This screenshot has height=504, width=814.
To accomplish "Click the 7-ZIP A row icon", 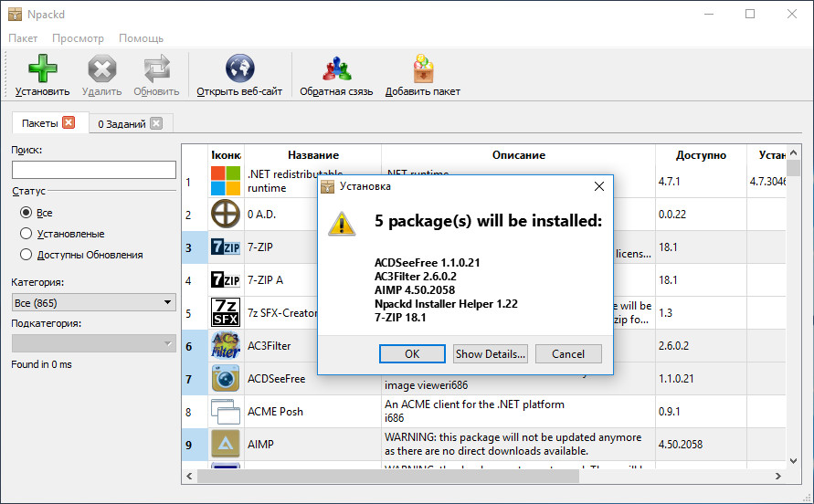I will [x=226, y=279].
